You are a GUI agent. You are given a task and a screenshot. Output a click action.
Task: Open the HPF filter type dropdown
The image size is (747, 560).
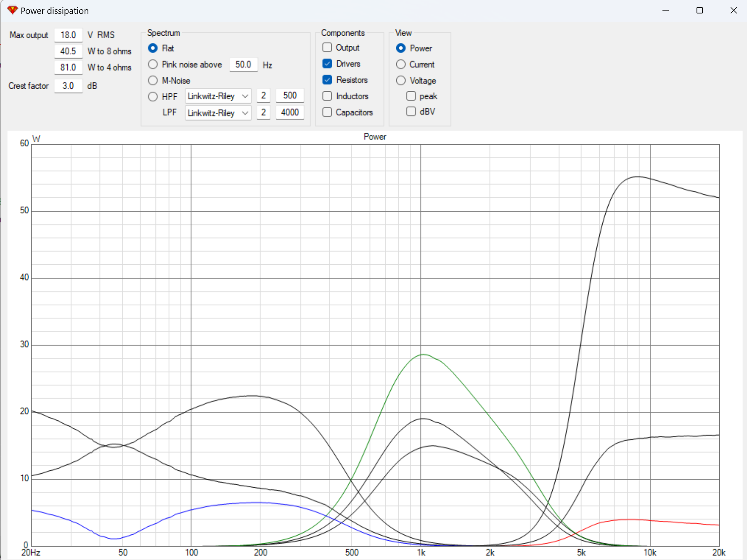[218, 96]
